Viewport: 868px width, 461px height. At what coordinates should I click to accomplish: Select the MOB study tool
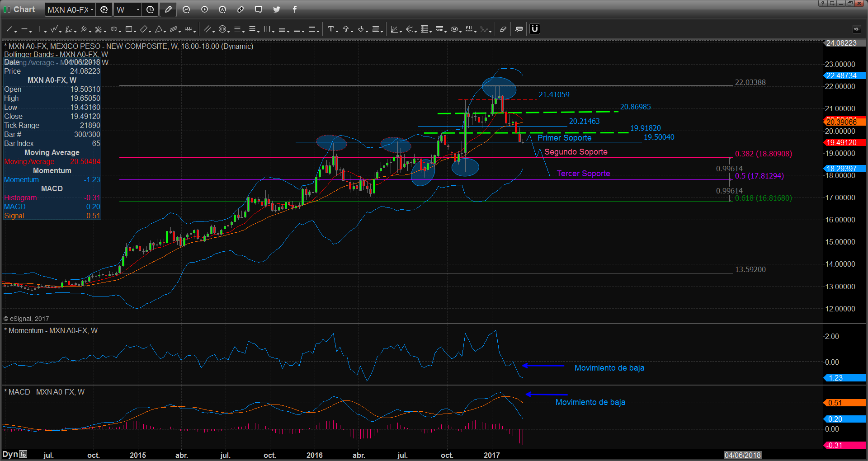point(439,29)
